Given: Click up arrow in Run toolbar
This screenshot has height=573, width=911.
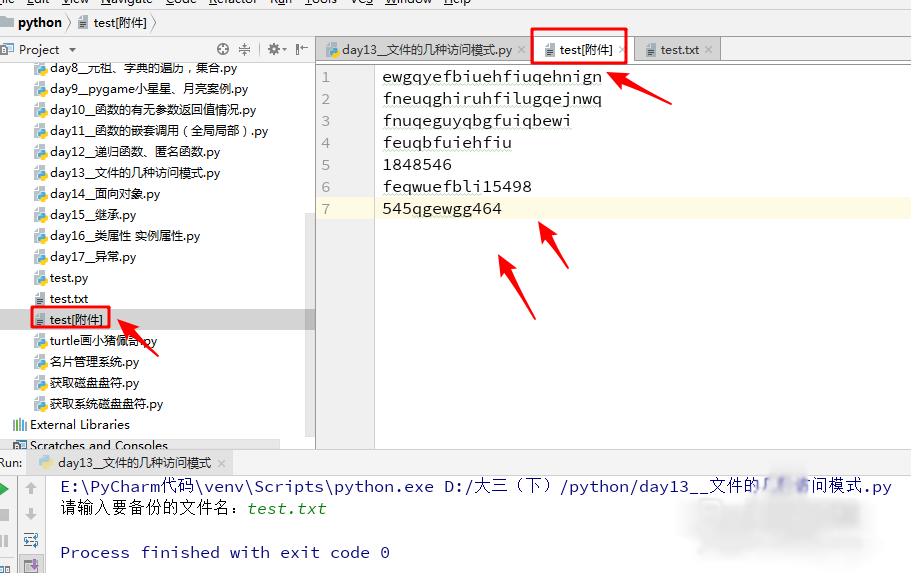Looking at the screenshot, I should point(31,488).
